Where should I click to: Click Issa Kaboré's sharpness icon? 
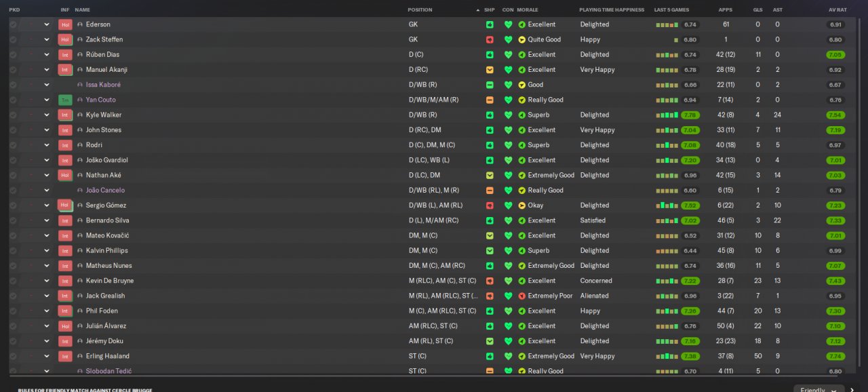pyautogui.click(x=490, y=85)
